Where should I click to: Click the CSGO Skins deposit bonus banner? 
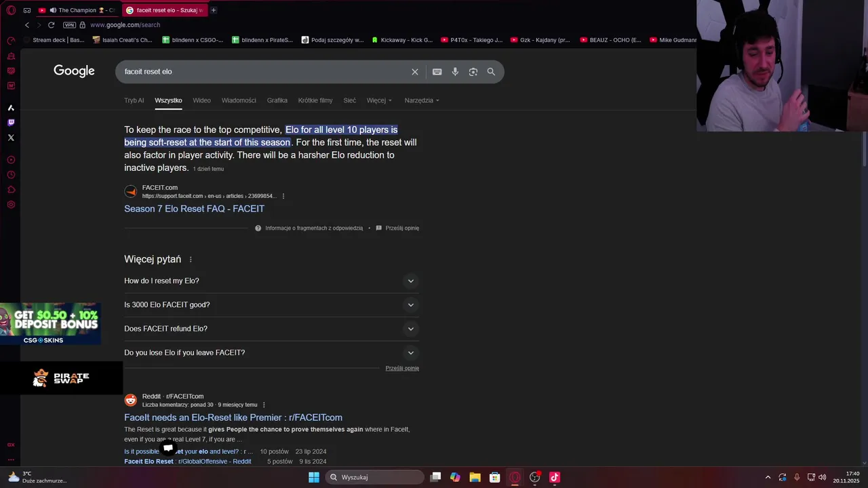pyautogui.click(x=51, y=324)
